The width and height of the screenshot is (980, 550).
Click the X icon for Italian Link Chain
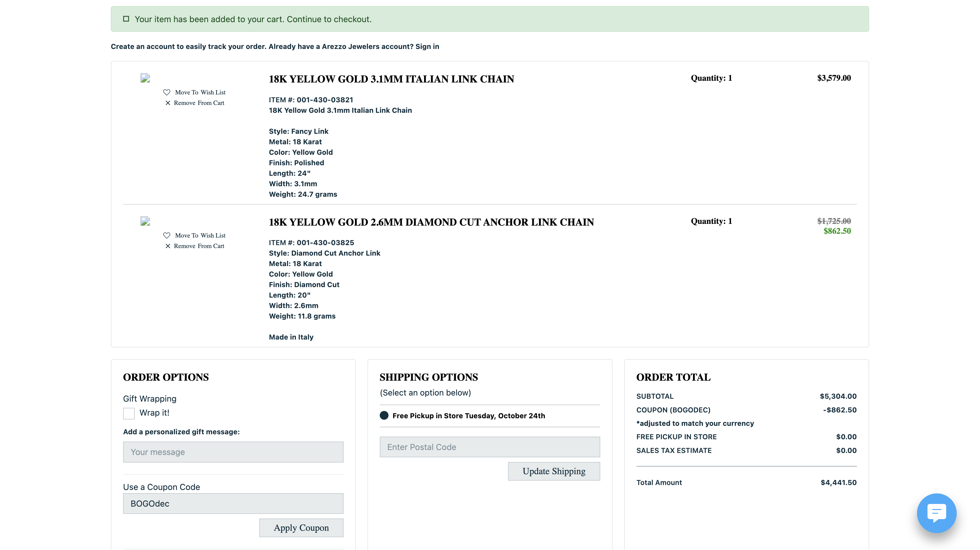coord(168,103)
